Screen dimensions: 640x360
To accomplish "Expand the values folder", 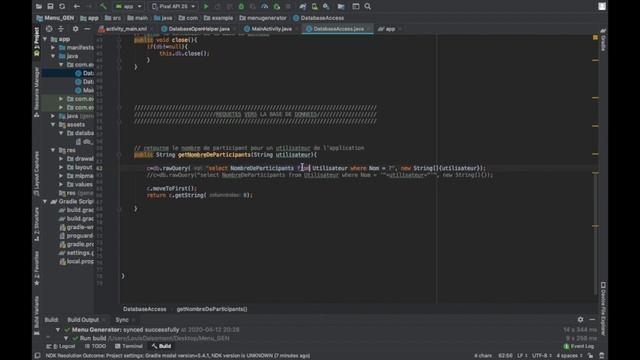I will coord(61,184).
